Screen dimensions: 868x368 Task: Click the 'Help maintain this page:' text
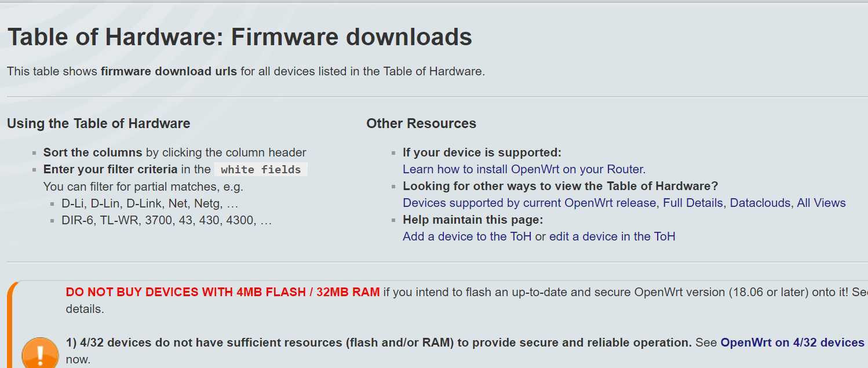tap(473, 220)
